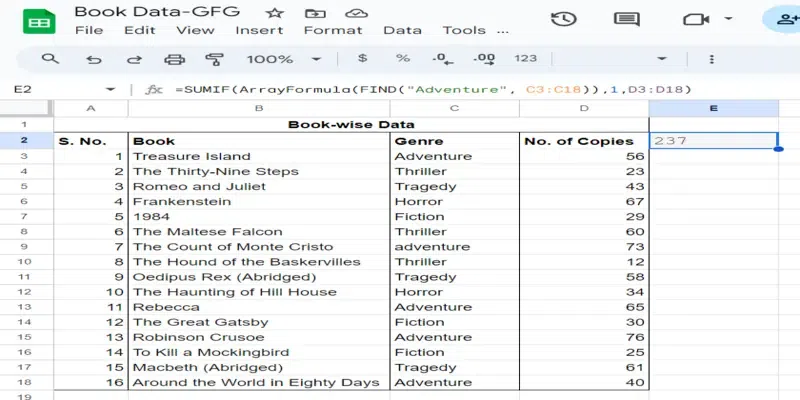Format as currency with dollar icon
Image resolution: width=800 pixels, height=400 pixels.
coord(361,59)
